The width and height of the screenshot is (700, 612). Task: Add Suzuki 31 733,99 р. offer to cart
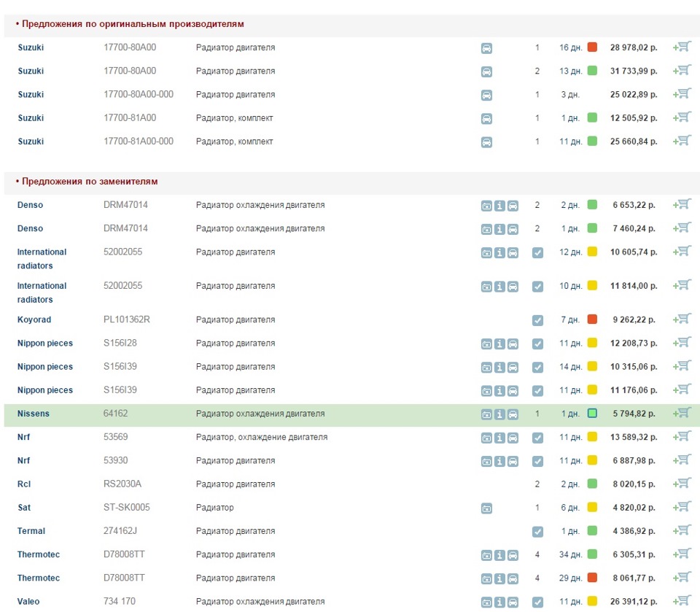(x=682, y=71)
